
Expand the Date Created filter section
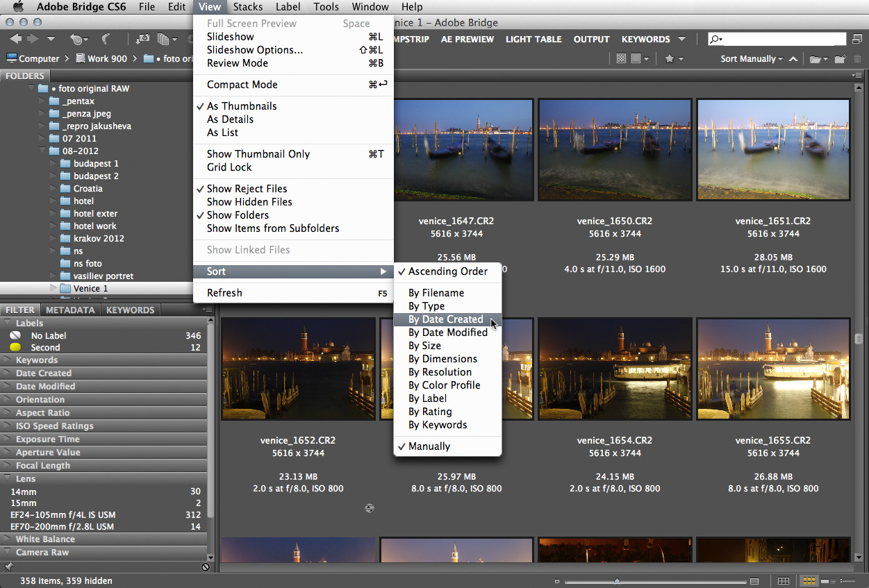(44, 373)
